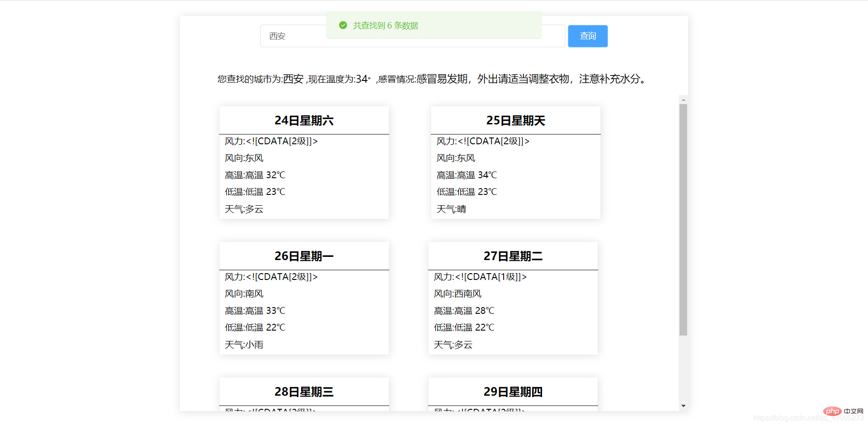Click 风向:西南风 in the 27日 card
The height and width of the screenshot is (426, 868).
[x=458, y=294]
